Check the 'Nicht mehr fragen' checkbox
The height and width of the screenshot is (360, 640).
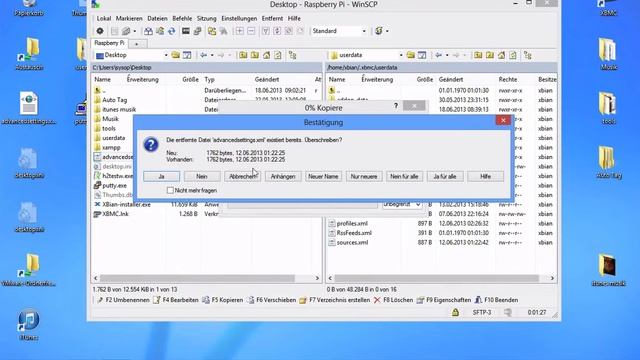tap(170, 190)
